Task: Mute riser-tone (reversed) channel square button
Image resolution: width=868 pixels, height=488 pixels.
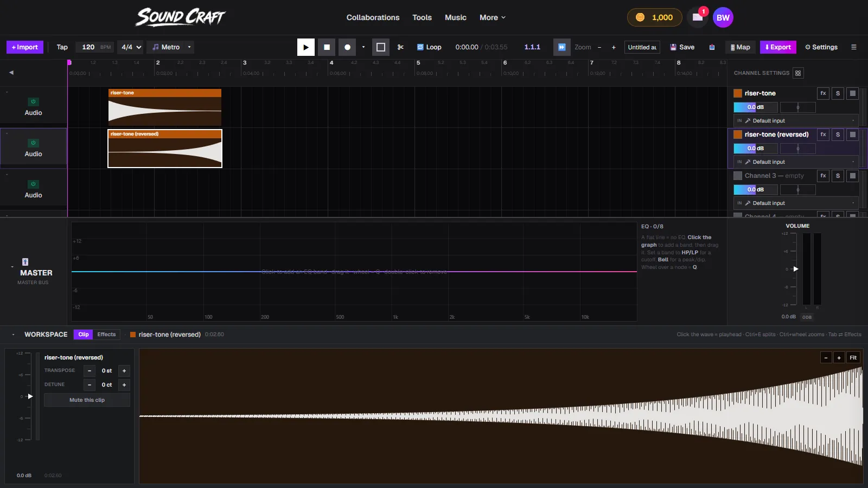Action: point(852,134)
